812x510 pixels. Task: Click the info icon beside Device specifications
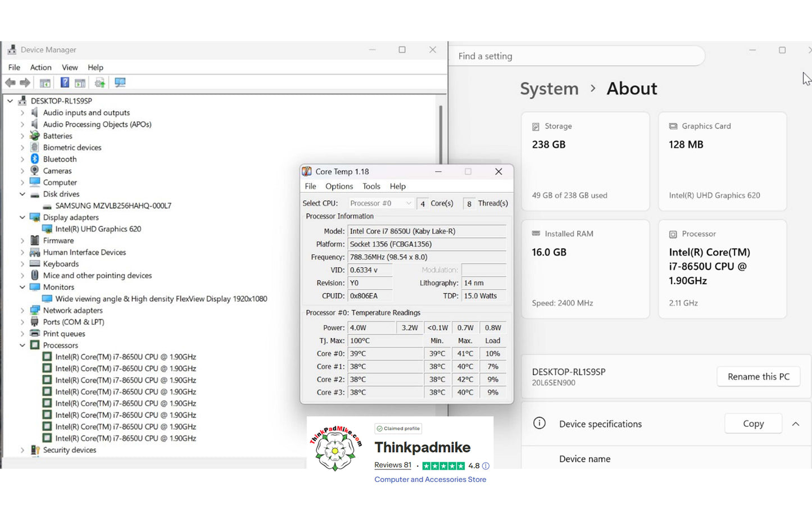[539, 423]
